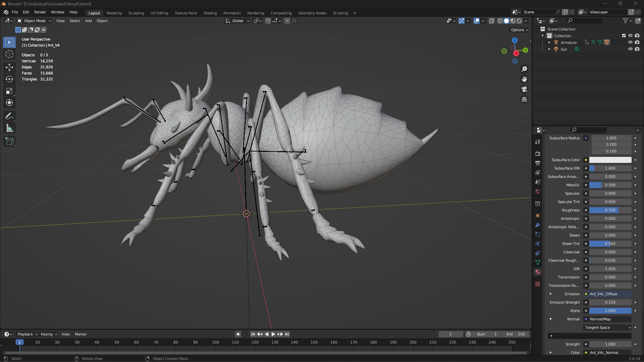The image size is (644, 362).
Task: Open the Render menu
Action: tap(40, 12)
